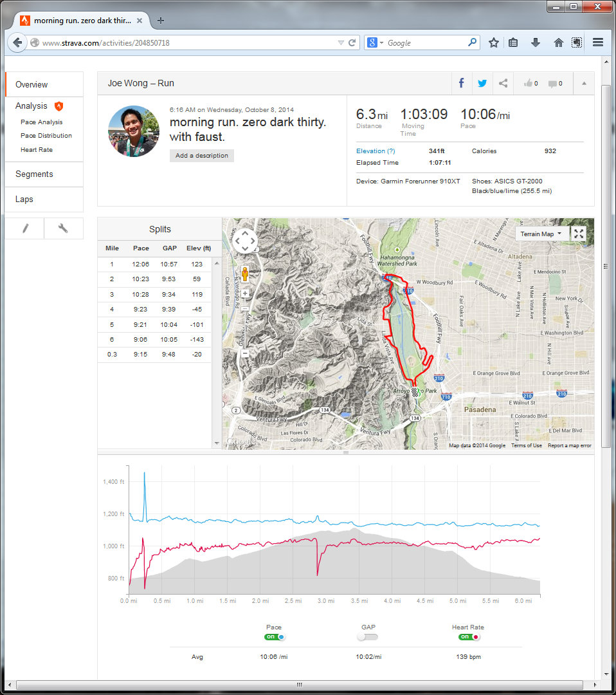The image size is (616, 695).
Task: Turn off the Pace chart toggle
Action: pyautogui.click(x=275, y=637)
